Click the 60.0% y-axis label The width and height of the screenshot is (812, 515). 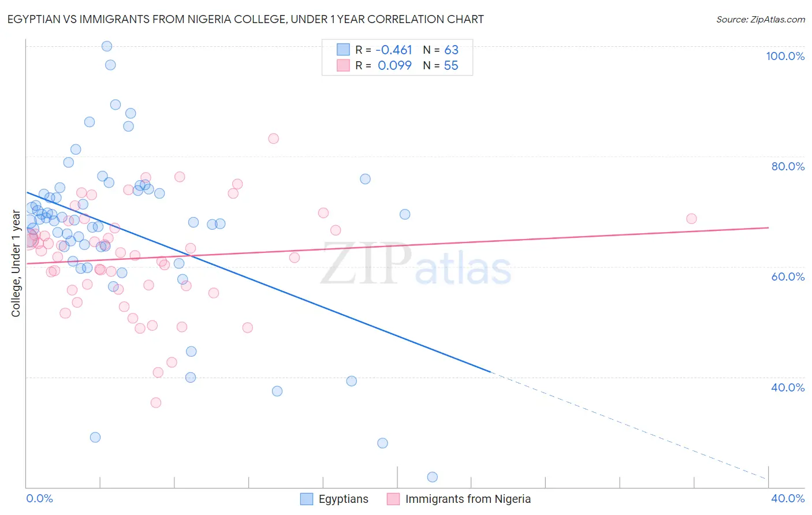(x=788, y=277)
